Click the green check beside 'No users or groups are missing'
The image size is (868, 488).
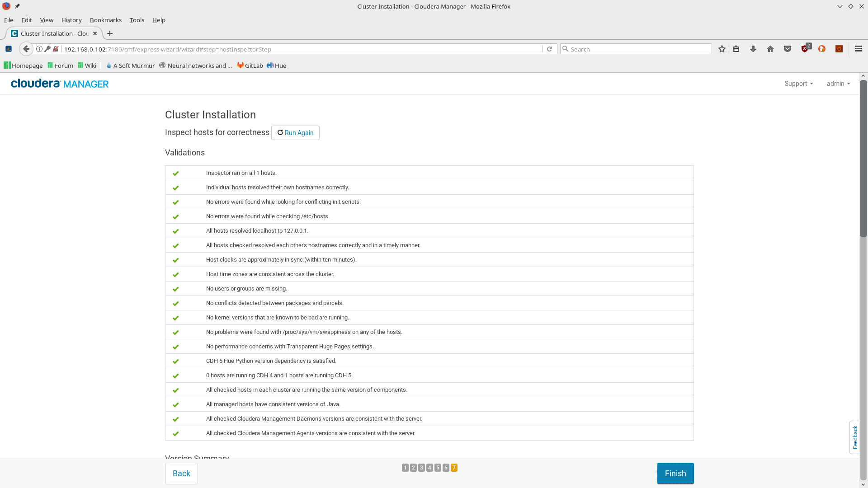tap(175, 289)
